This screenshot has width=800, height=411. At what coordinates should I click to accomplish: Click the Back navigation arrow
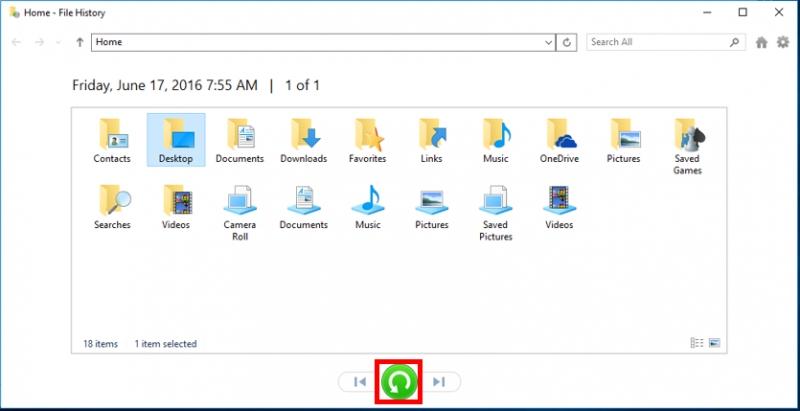click(x=16, y=42)
